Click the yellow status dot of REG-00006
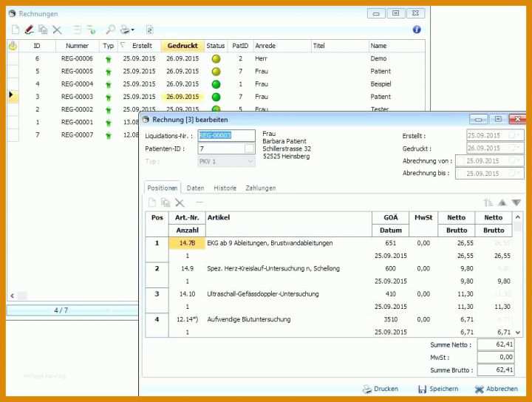The image size is (532, 402). tap(216, 58)
